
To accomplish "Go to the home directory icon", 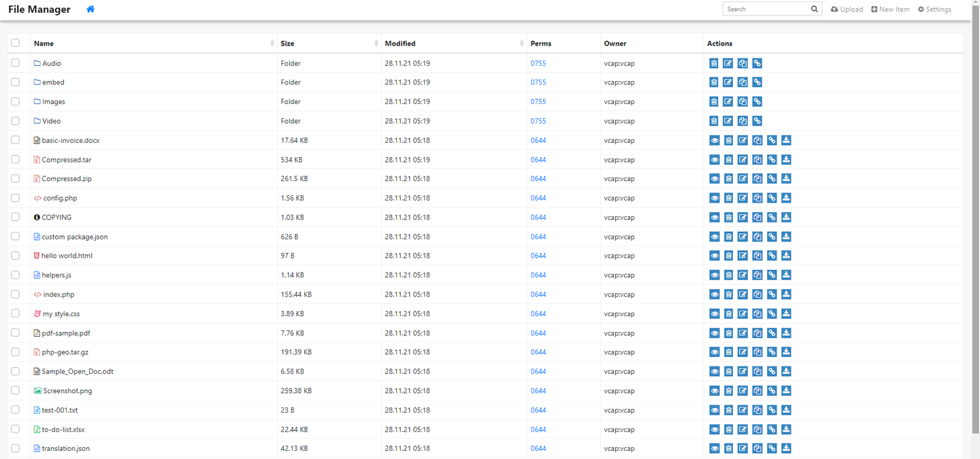I will pyautogui.click(x=91, y=9).
